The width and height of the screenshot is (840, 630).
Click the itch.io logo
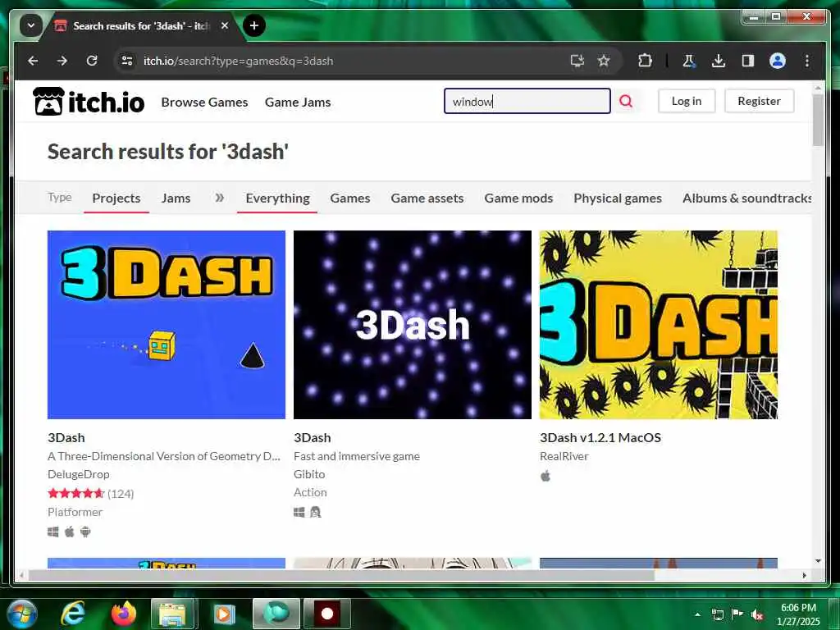[89, 101]
